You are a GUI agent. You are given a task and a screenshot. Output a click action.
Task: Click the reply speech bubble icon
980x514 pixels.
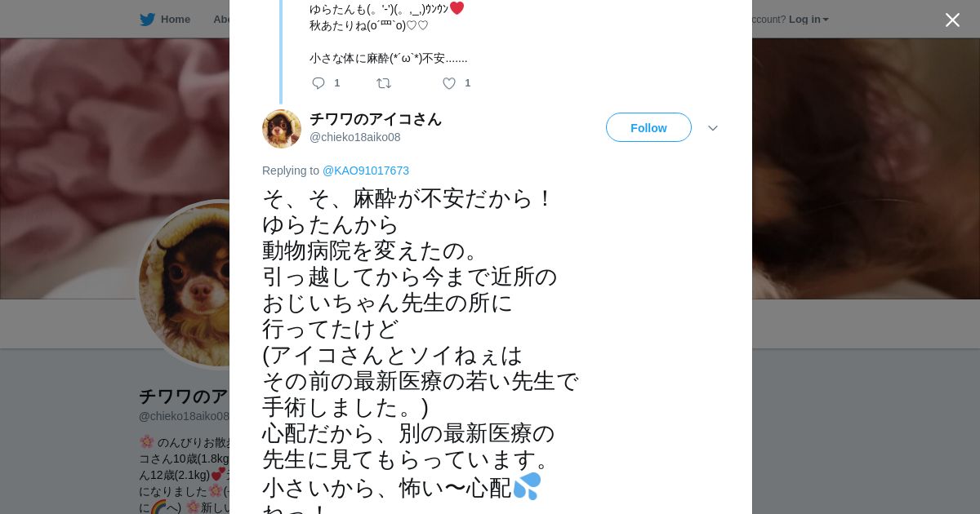click(x=318, y=83)
